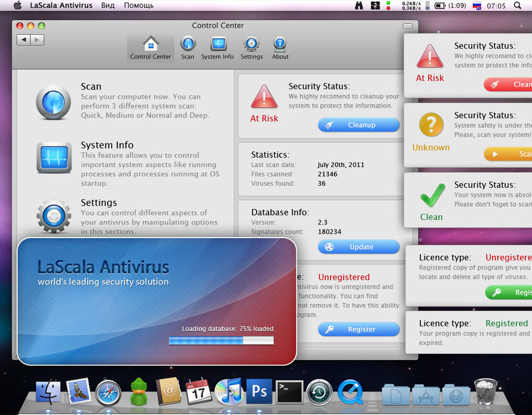Open iTunes in the Dock

pos(229,392)
